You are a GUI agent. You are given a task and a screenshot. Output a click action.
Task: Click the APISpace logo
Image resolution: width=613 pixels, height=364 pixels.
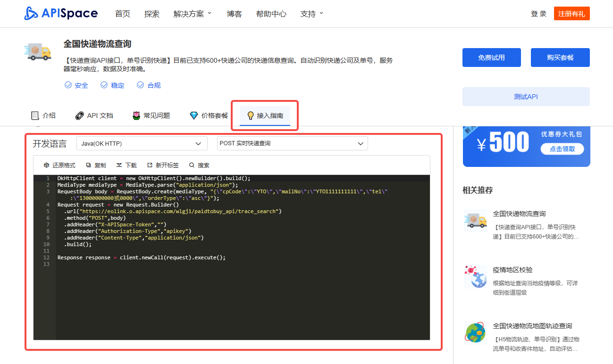tap(61, 14)
